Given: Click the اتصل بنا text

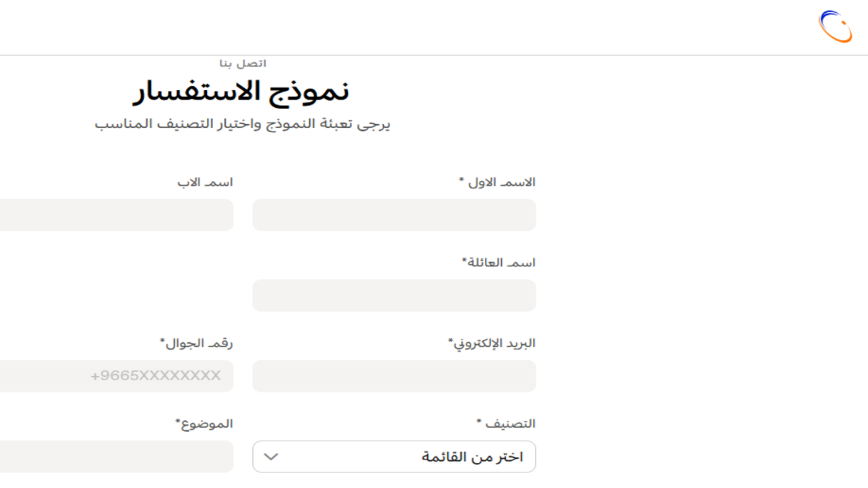Looking at the screenshot, I should [x=243, y=64].
